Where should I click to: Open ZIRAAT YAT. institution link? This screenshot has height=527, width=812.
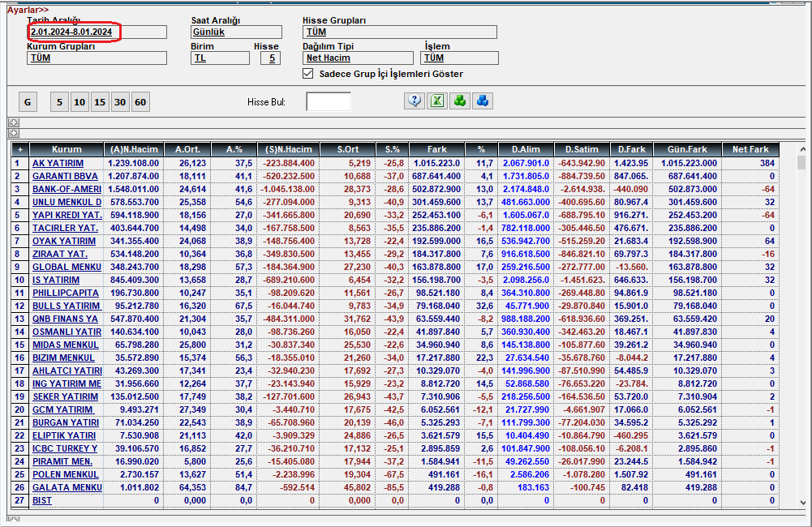[x=60, y=254]
